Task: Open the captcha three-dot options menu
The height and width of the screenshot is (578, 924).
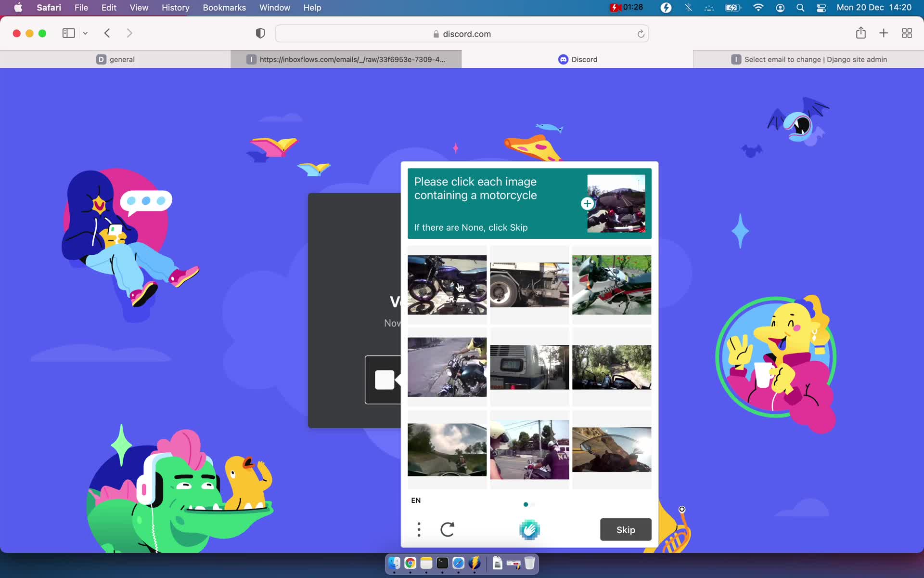Action: pos(419,529)
